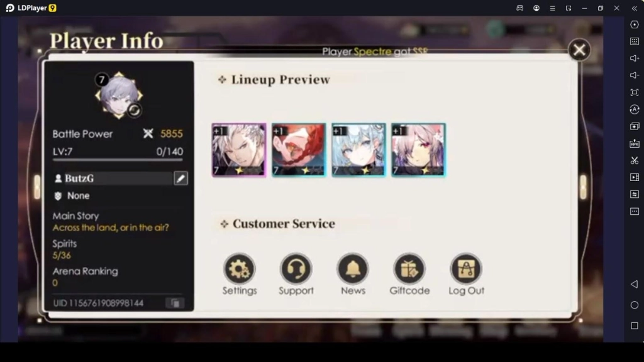Open the Giftcode gift icon
This screenshot has width=644, height=362.
[x=409, y=269]
